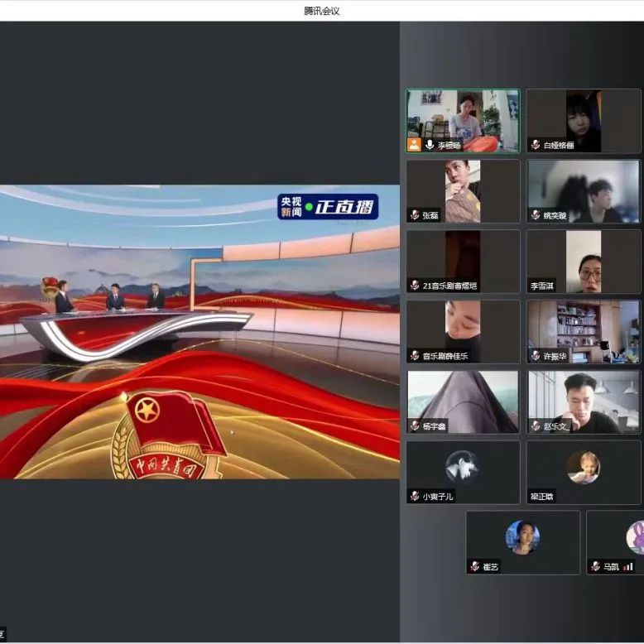Select the name label 赵乐文_
This screenshot has width=644, height=644.
556,426
